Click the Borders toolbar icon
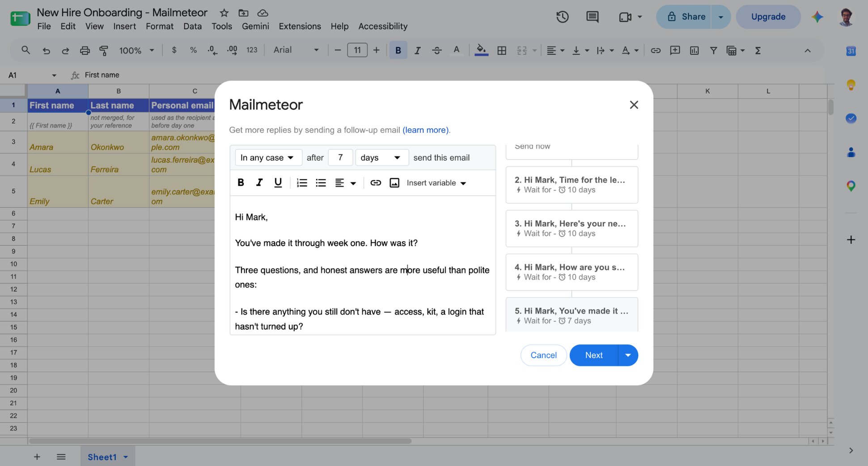 [x=502, y=50]
